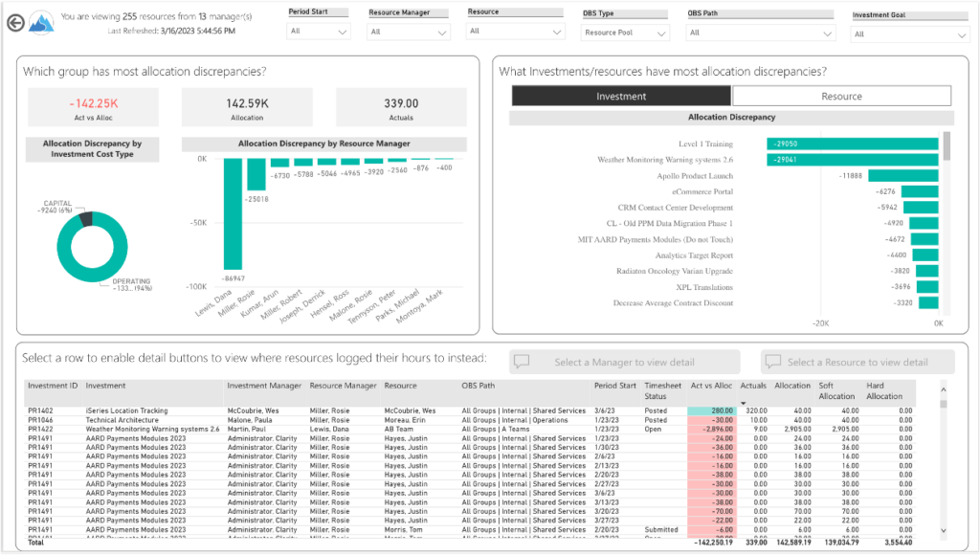Click the Select a Resource to view detail button
The image size is (980, 555).
click(857, 362)
